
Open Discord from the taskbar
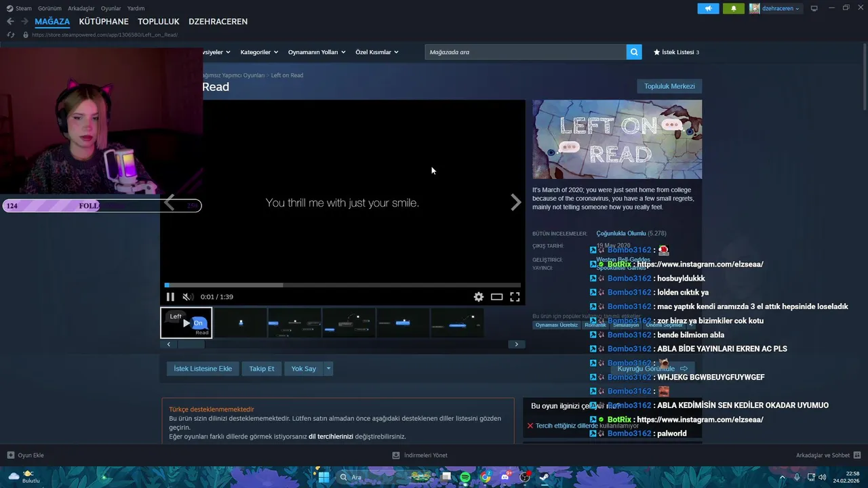[x=505, y=477]
